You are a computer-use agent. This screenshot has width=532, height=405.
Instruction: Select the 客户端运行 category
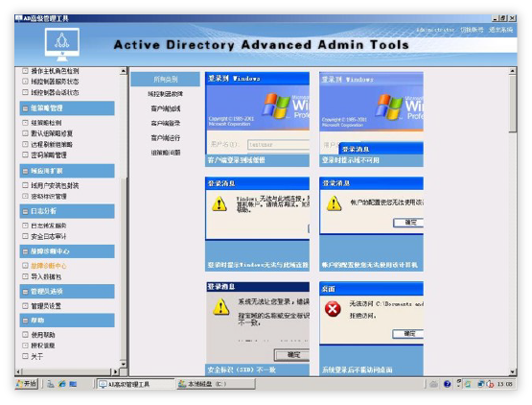(x=165, y=138)
